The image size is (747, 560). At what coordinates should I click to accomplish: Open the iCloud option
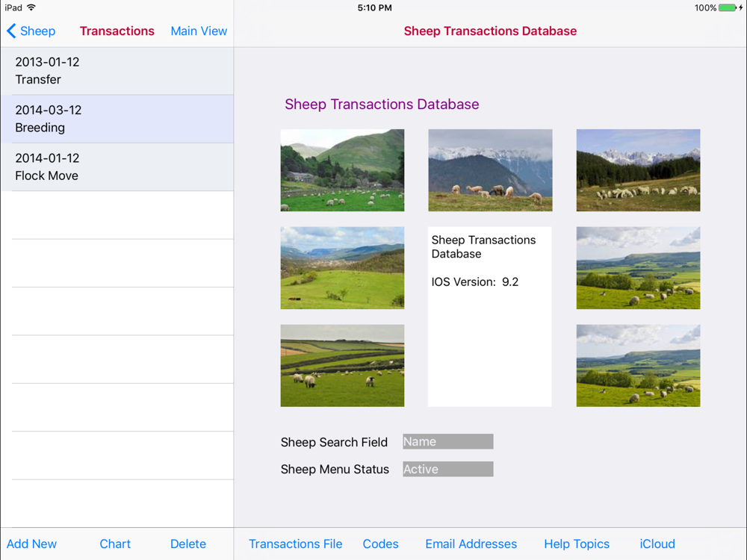click(x=657, y=544)
